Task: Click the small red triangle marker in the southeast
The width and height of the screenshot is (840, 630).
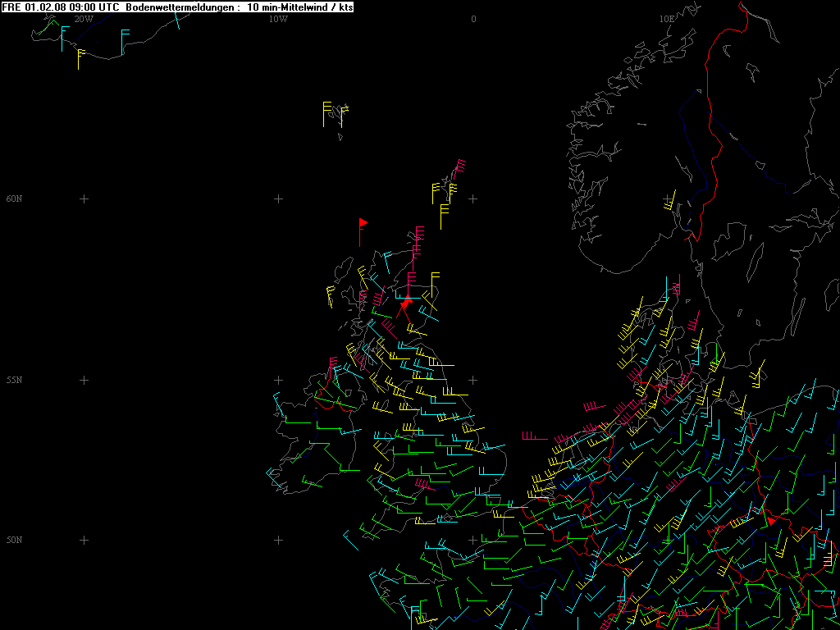Action: tap(770, 521)
